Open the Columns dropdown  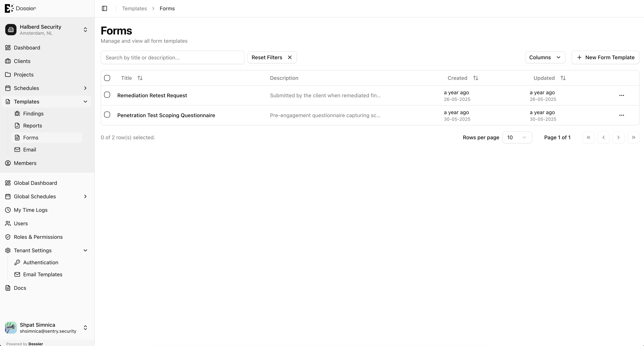(545, 57)
